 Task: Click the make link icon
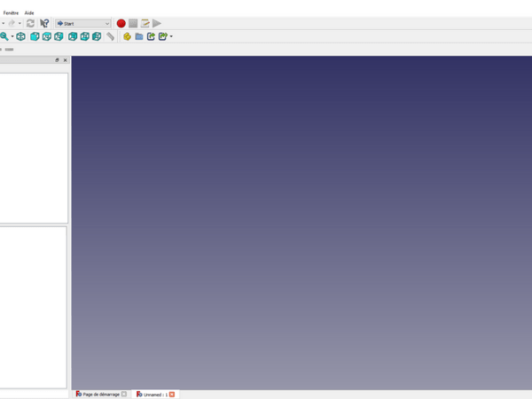[151, 36]
